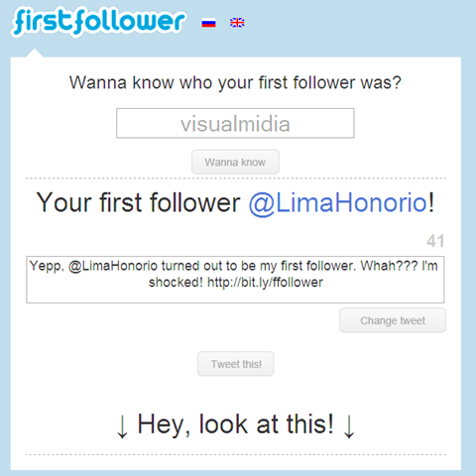The image size is (476, 476).
Task: Open the @LimaHonorio profile link
Action: coord(338,202)
